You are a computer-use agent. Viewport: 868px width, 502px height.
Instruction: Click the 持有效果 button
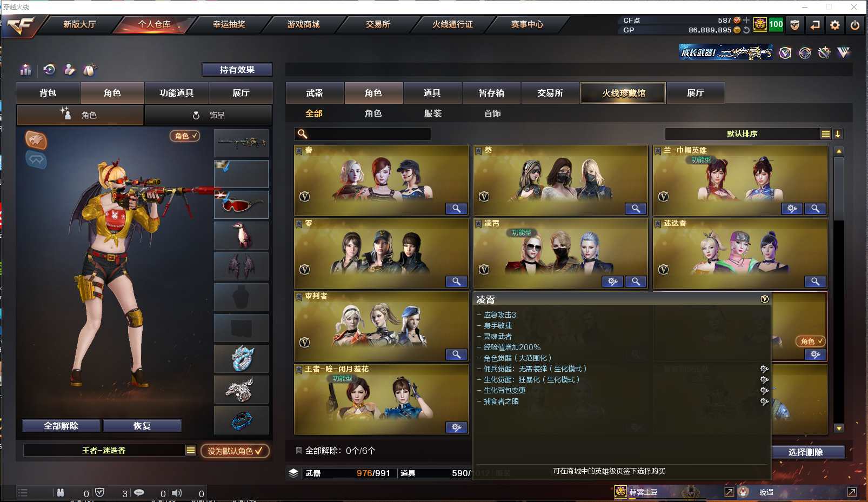[x=237, y=70]
